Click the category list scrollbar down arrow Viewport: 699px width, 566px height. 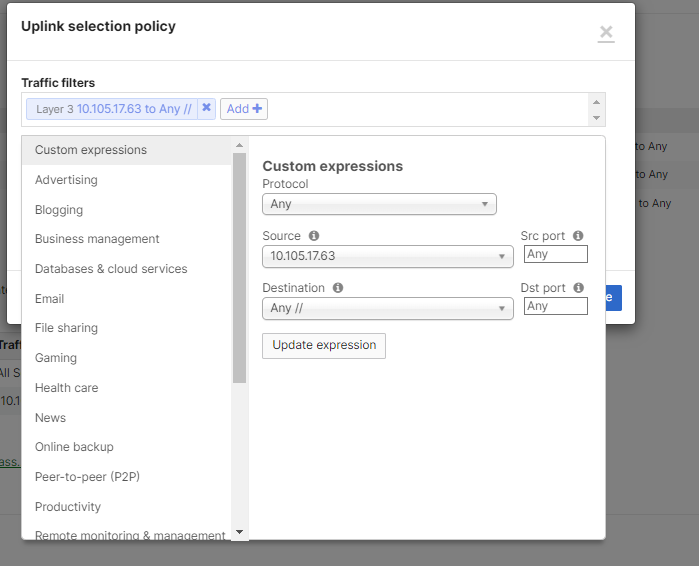[239, 532]
